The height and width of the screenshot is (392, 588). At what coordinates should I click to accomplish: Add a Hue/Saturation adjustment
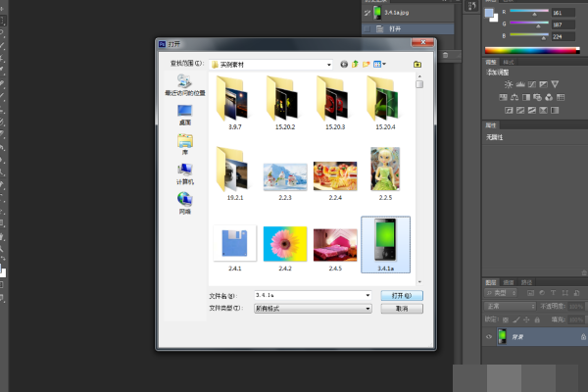click(504, 98)
